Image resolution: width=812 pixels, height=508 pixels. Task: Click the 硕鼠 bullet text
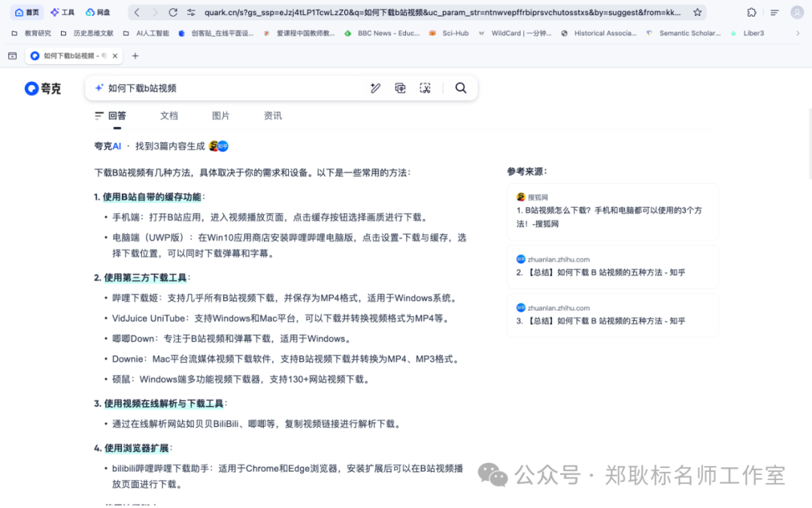point(242,379)
